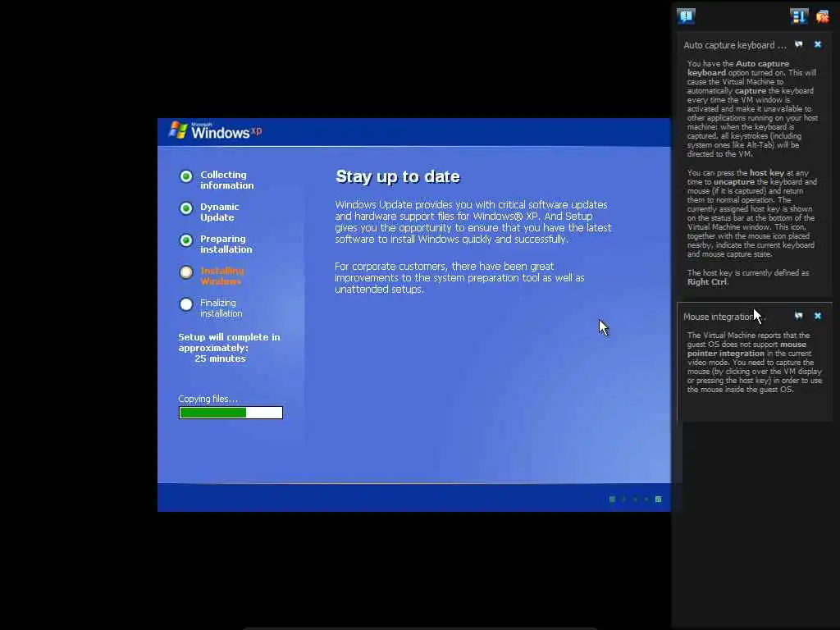Screen dimensions: 840x630
Task: Dismiss the Auto capture keyboard notification
Action: [x=818, y=44]
